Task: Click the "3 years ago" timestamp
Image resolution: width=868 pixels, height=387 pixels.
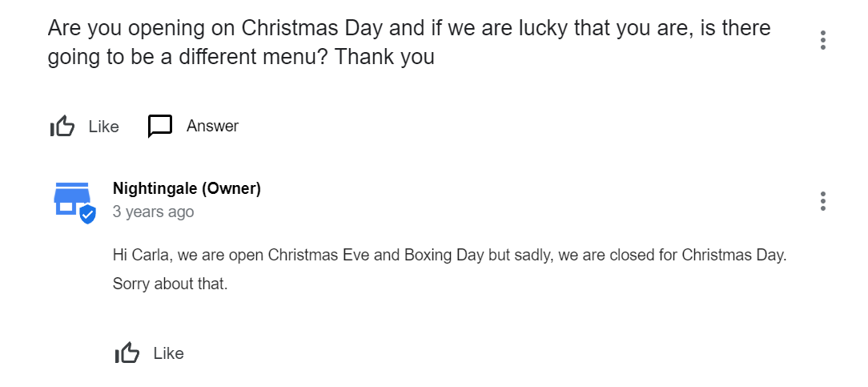Action: pyautogui.click(x=153, y=212)
